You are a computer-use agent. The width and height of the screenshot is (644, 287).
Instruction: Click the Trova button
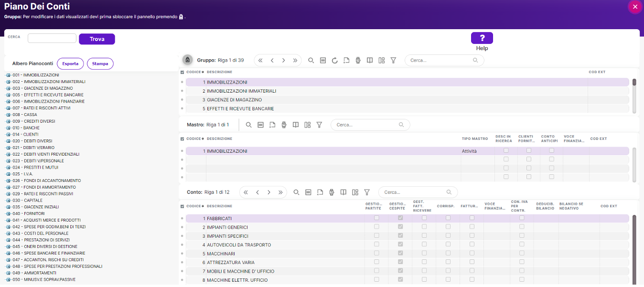[97, 39]
